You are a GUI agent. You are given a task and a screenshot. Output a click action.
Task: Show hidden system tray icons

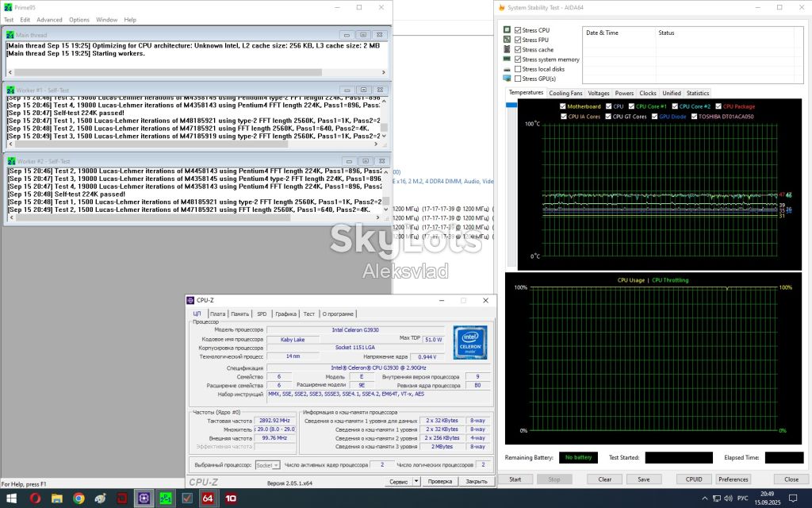click(x=704, y=498)
